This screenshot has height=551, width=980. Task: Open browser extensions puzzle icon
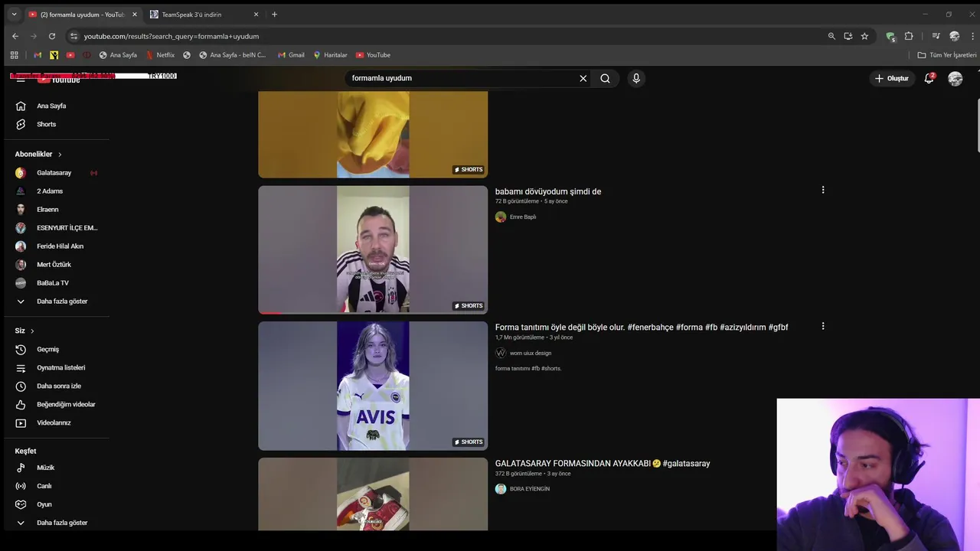point(909,36)
